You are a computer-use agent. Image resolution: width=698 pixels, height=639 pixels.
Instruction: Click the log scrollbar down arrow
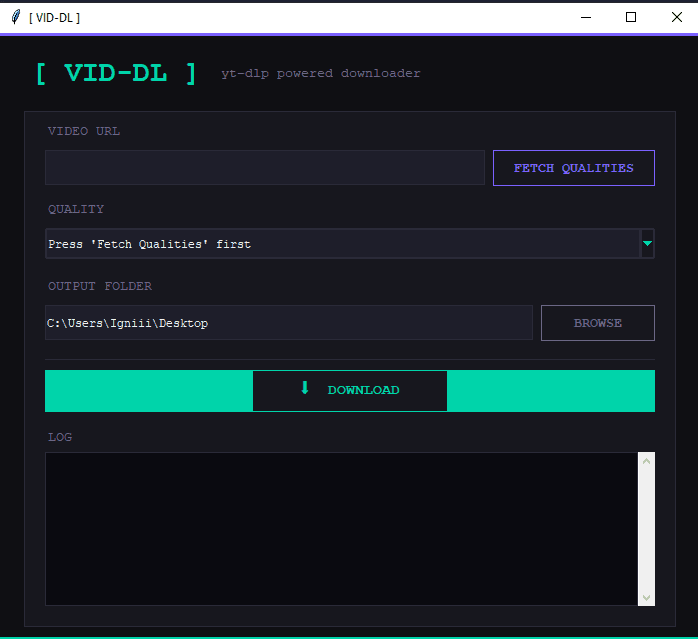(646, 598)
